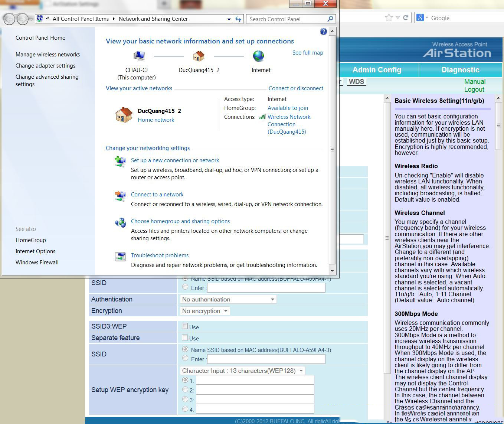Select Enter SSID radio above Authentication row
This screenshot has height=424, width=504.
[185, 287]
